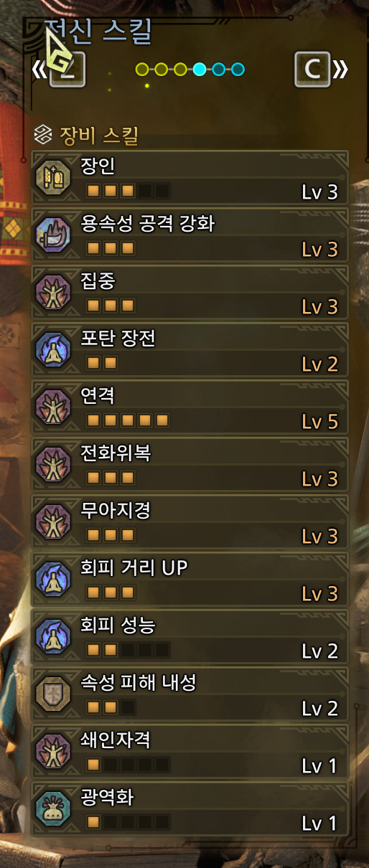
Task: Select the 집중 skill icon
Action: pyautogui.click(x=54, y=291)
